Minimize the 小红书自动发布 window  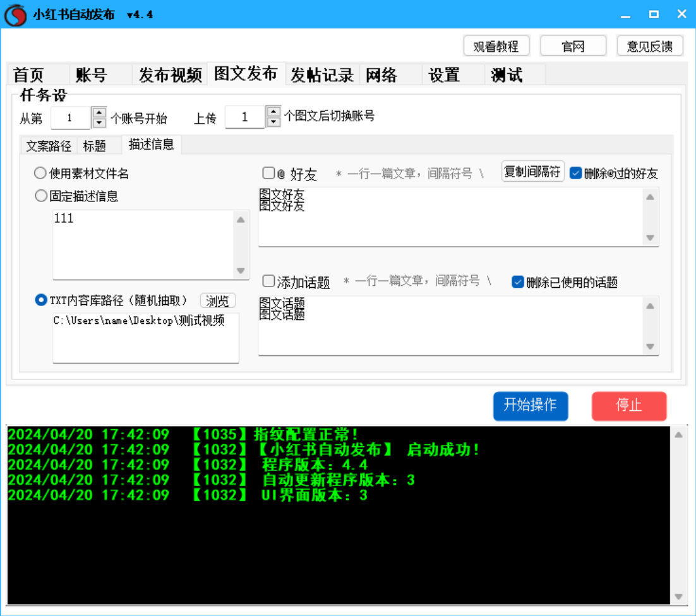625,15
